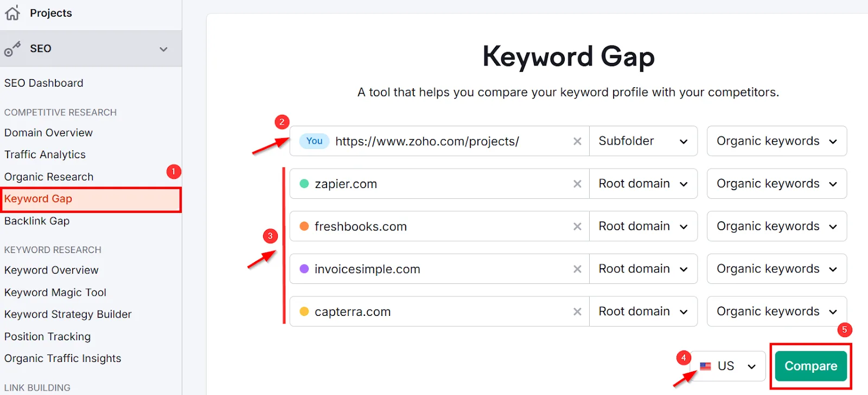Screen dimensions: 868x395
Task: Click the 'Keyword Gap' page heading
Action: point(569,56)
